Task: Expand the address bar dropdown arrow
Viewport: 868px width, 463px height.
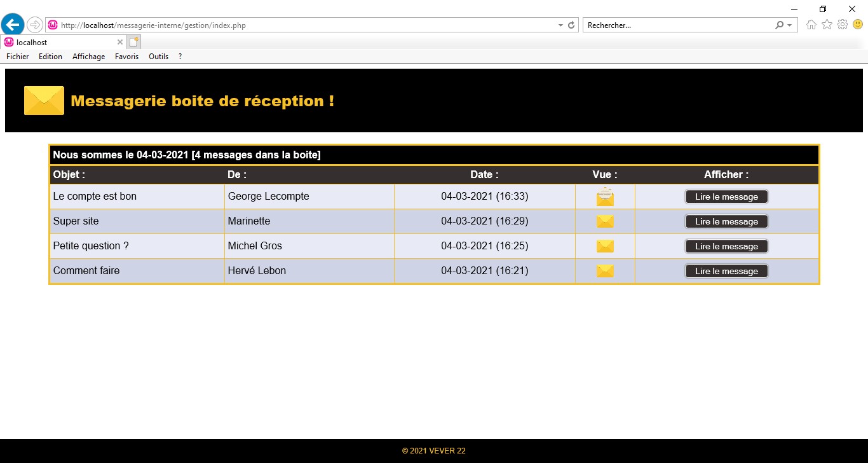Action: 560,25
